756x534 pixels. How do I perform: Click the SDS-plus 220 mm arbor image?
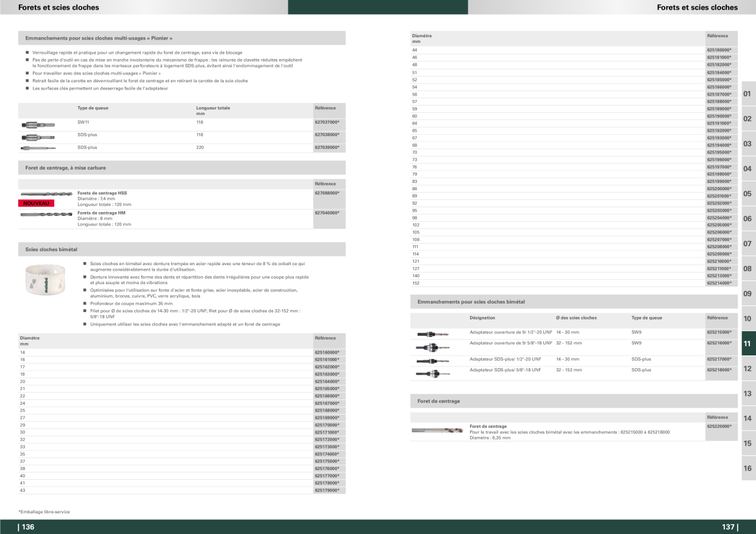[x=37, y=148]
